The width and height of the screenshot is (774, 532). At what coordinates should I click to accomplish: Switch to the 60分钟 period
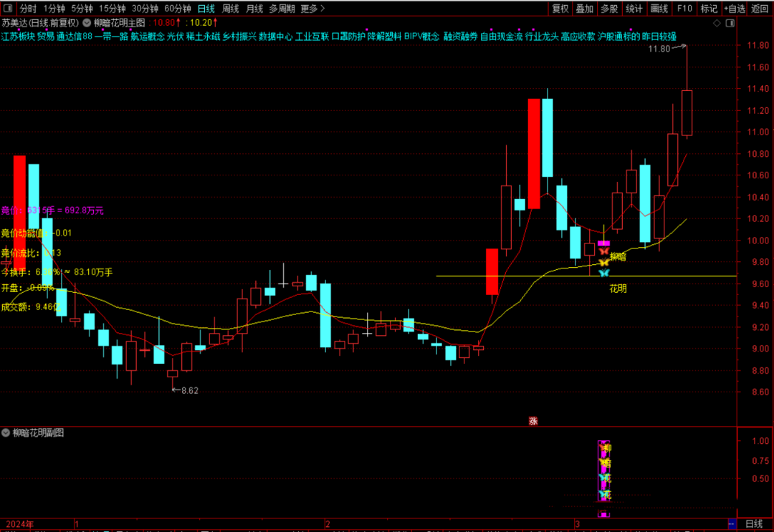point(178,9)
